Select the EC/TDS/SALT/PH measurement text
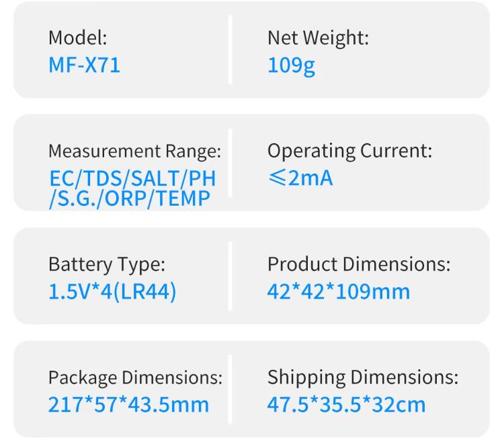504x442 pixels. (x=133, y=179)
